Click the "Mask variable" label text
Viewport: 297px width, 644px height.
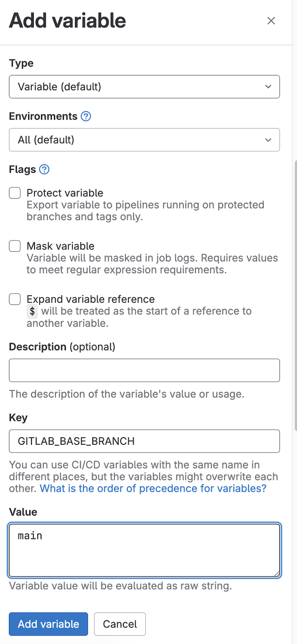pos(60,246)
